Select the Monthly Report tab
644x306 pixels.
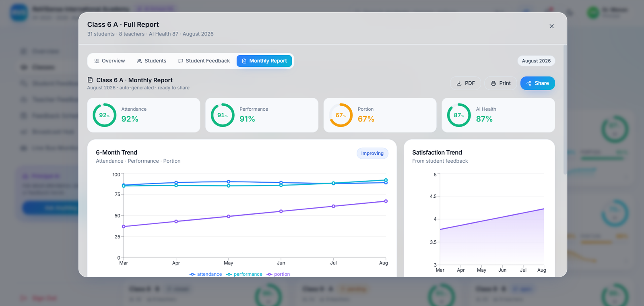point(264,61)
